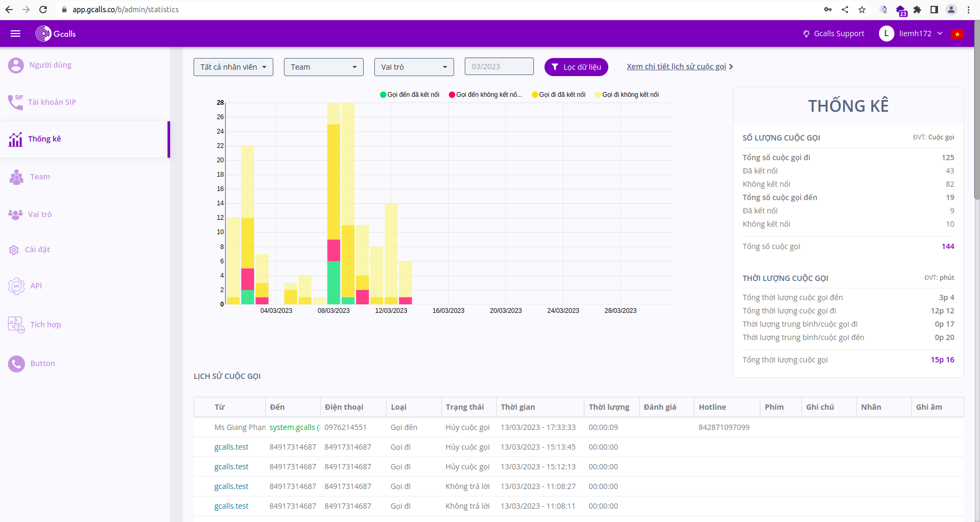Click the Lọc dữ liệu filter button
Image resolution: width=980 pixels, height=522 pixels.
coord(576,67)
